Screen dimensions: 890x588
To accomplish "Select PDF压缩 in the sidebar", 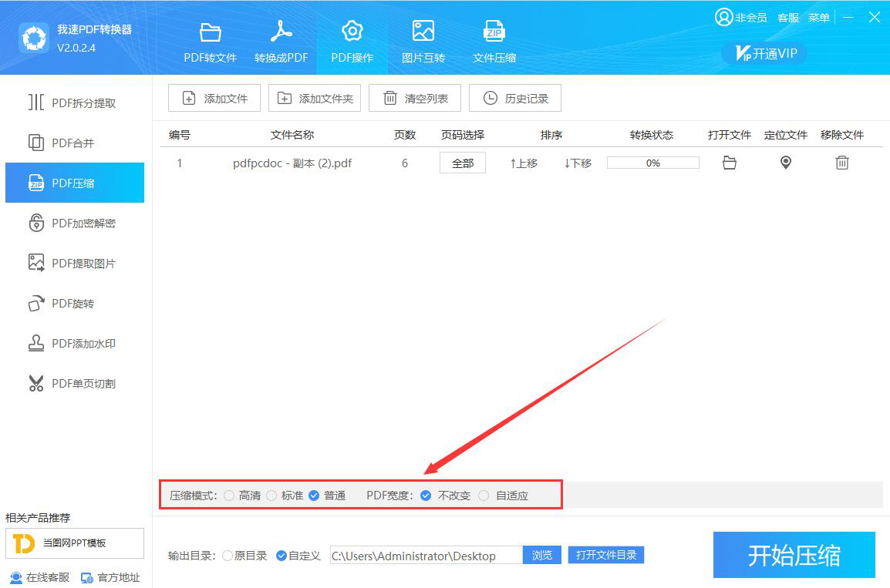I will 74,183.
